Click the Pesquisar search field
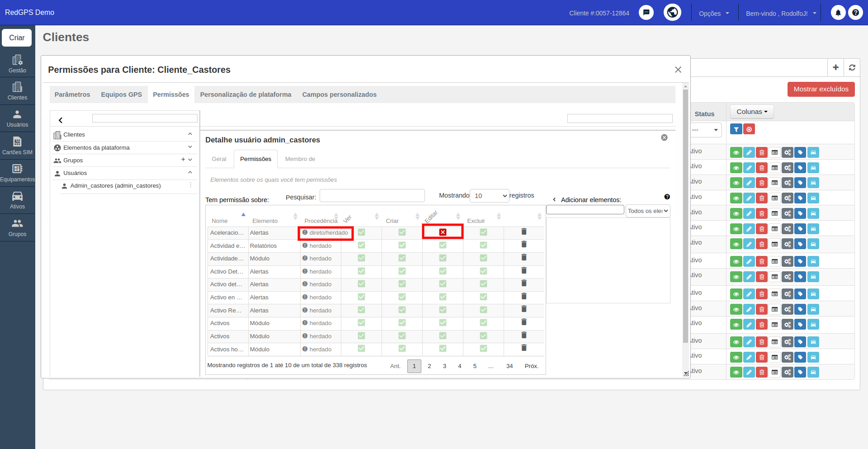 372,196
